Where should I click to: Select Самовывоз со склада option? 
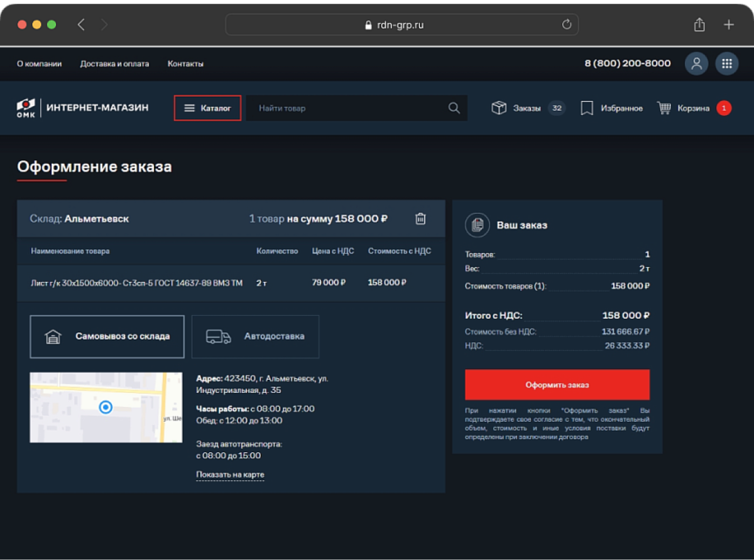click(107, 337)
